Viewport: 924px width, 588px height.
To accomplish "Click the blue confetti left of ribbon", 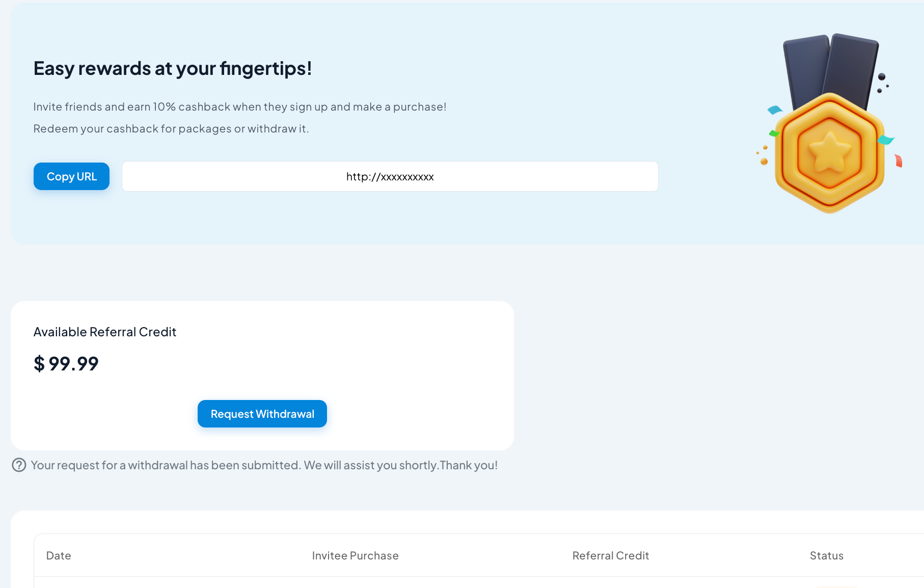I will point(775,110).
